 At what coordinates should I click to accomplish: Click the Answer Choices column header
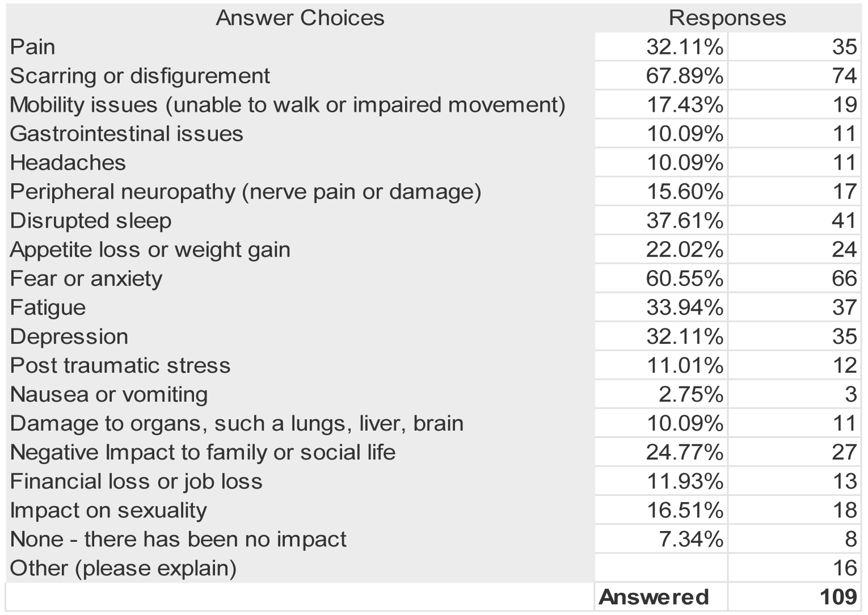click(300, 18)
